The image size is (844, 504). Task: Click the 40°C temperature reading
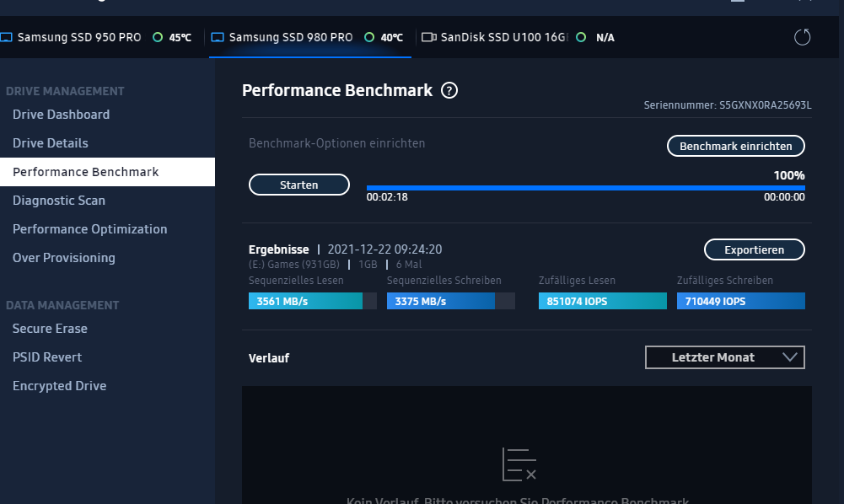click(392, 38)
